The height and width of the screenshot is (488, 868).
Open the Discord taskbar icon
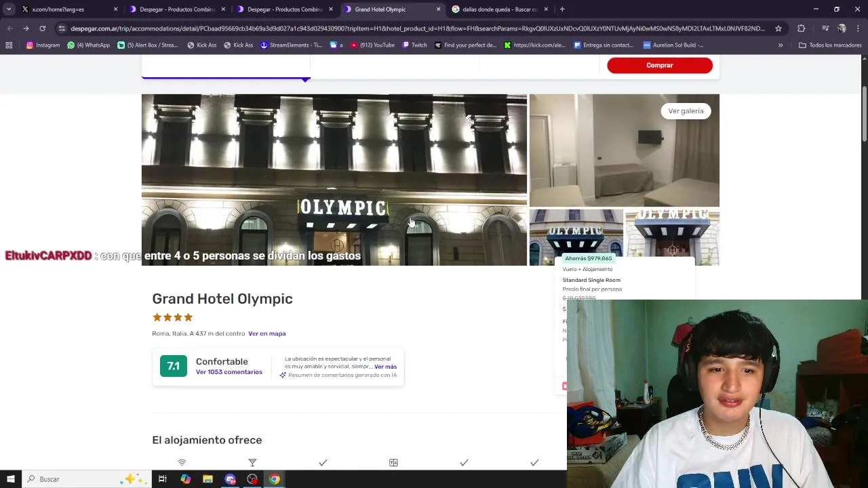(230, 479)
